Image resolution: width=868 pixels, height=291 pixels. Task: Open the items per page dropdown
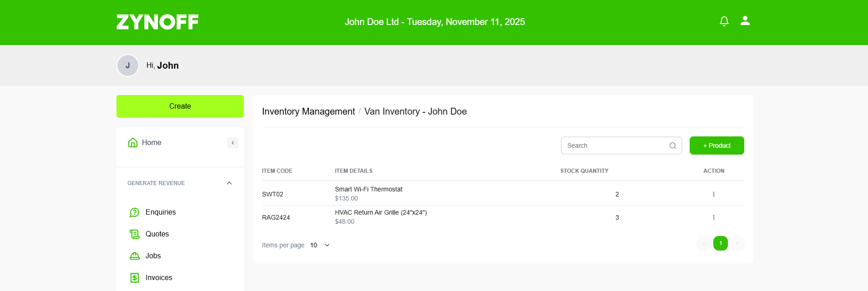pyautogui.click(x=320, y=245)
